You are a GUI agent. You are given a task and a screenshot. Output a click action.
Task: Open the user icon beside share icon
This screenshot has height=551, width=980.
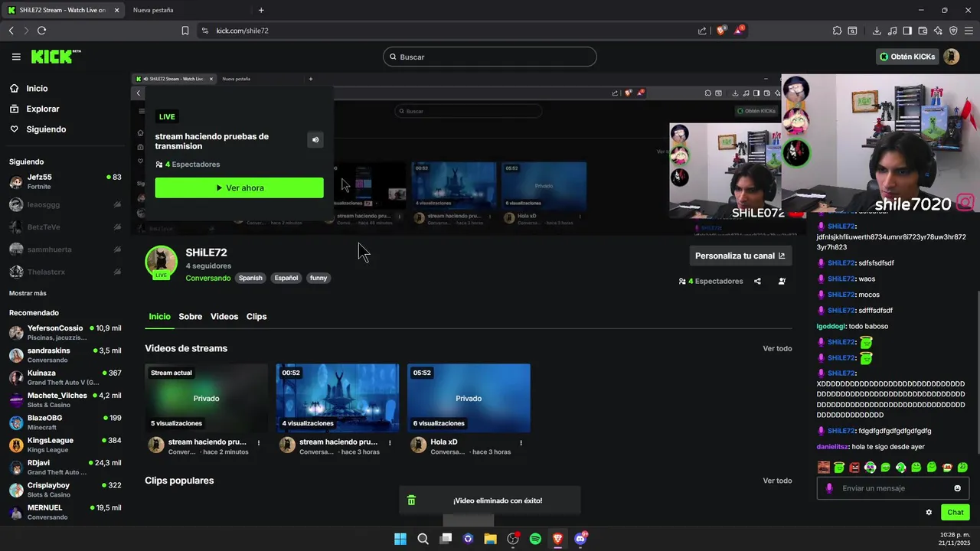[x=782, y=281]
